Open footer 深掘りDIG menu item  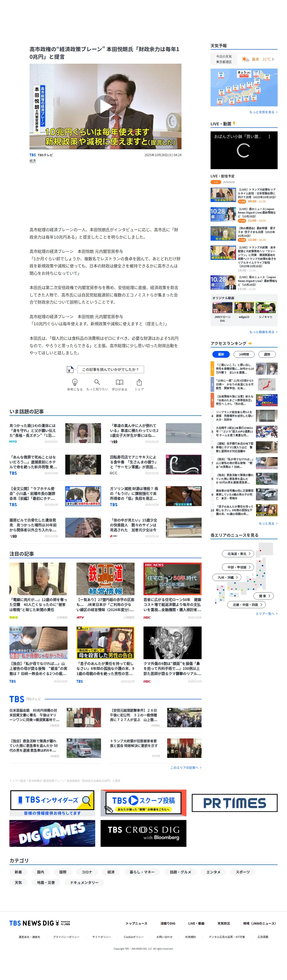(168, 923)
